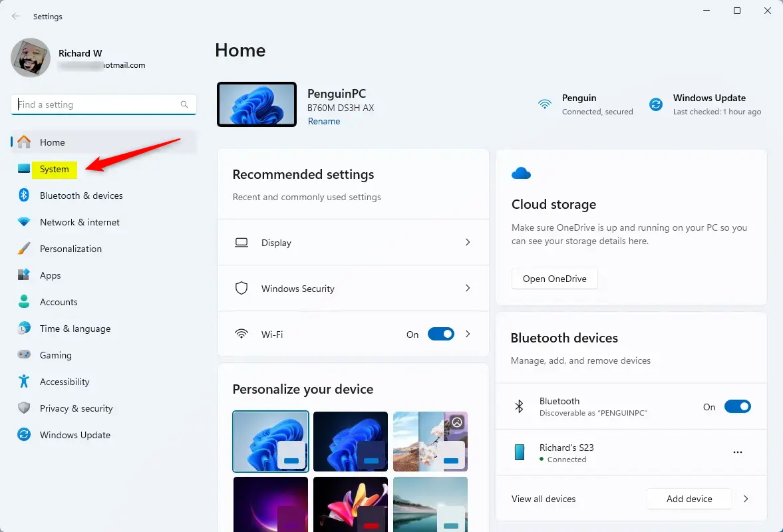Click the Richard W account name
Image resolution: width=783 pixels, height=532 pixels.
click(x=80, y=53)
